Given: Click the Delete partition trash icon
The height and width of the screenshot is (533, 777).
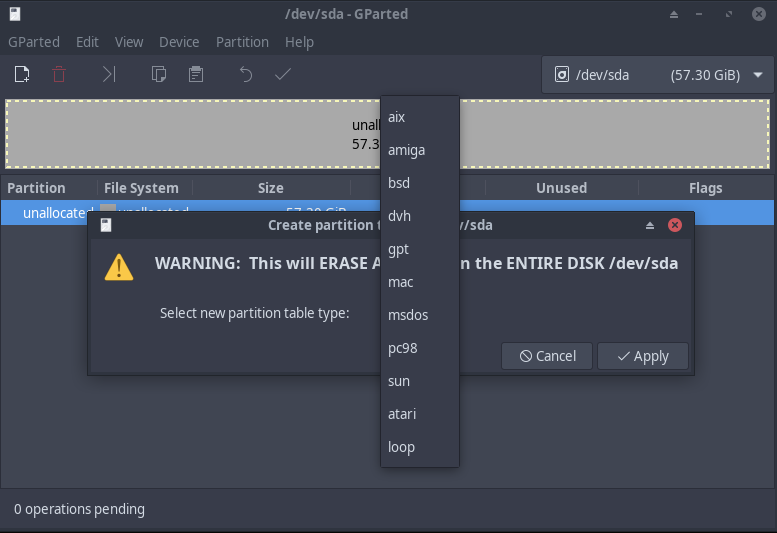Looking at the screenshot, I should (60, 74).
